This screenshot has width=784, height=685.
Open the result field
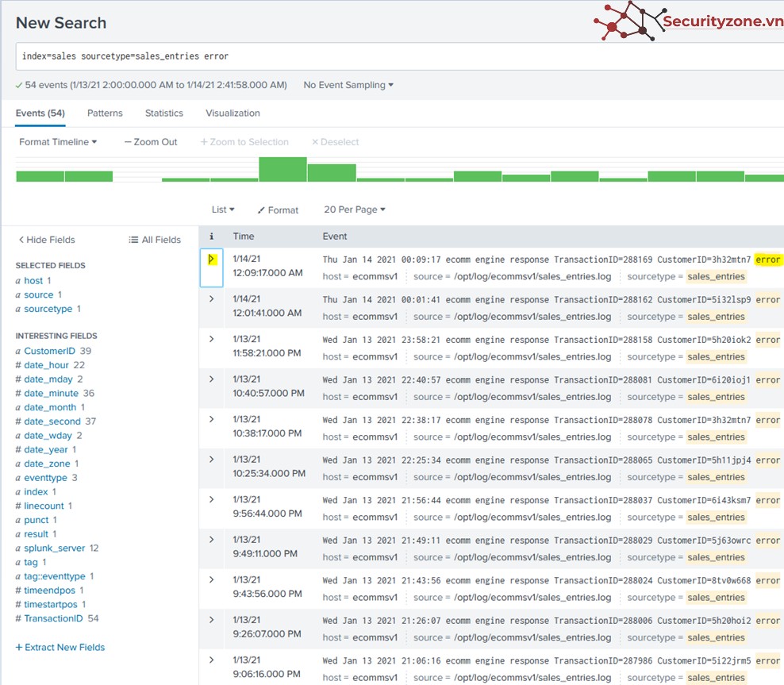point(36,534)
